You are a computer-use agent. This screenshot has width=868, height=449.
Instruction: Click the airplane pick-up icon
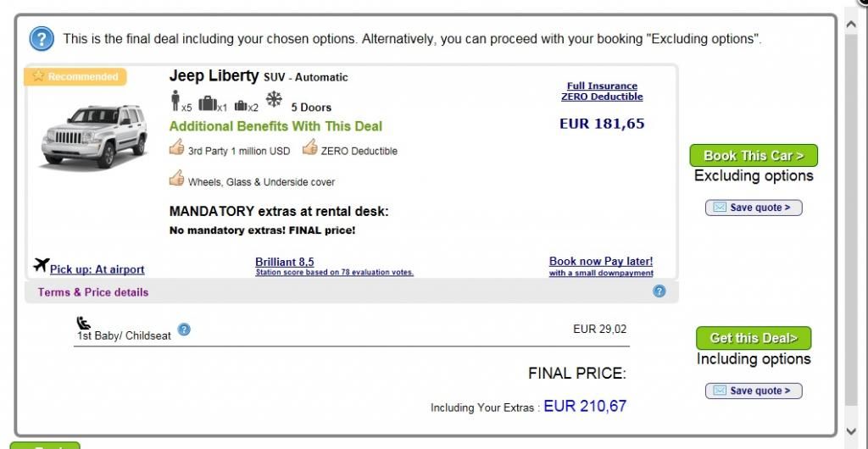click(41, 265)
